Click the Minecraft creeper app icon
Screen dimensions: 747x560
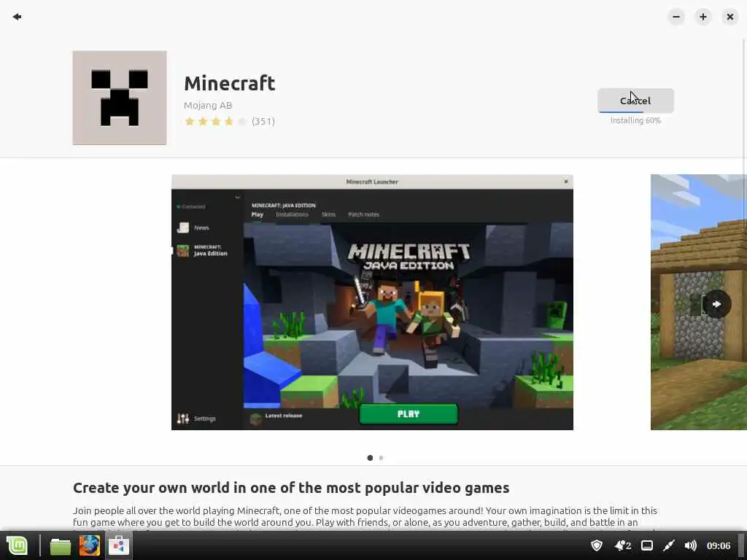(x=120, y=98)
